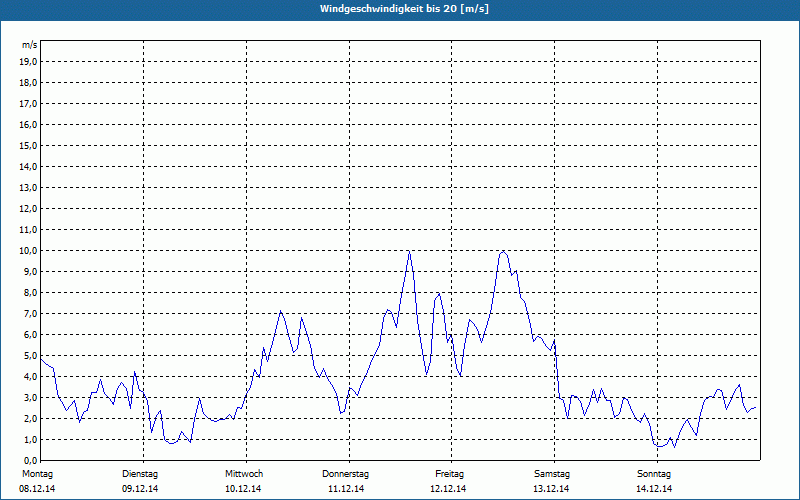
Task: Select the '19,0' y-axis label
Action: [x=28, y=62]
